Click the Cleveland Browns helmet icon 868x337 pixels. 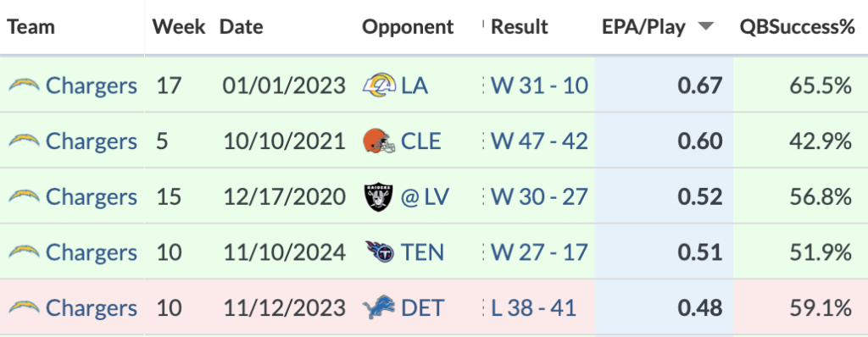(x=379, y=141)
